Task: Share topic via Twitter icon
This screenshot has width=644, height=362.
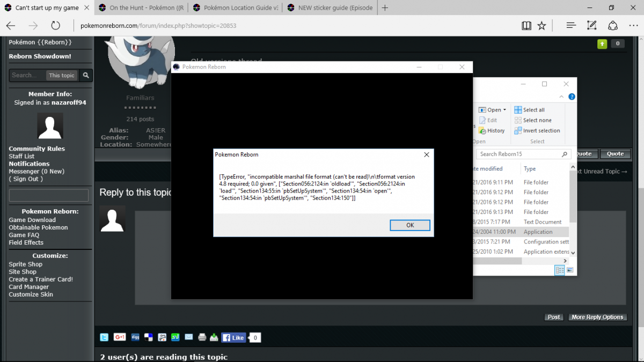Action: (x=104, y=337)
